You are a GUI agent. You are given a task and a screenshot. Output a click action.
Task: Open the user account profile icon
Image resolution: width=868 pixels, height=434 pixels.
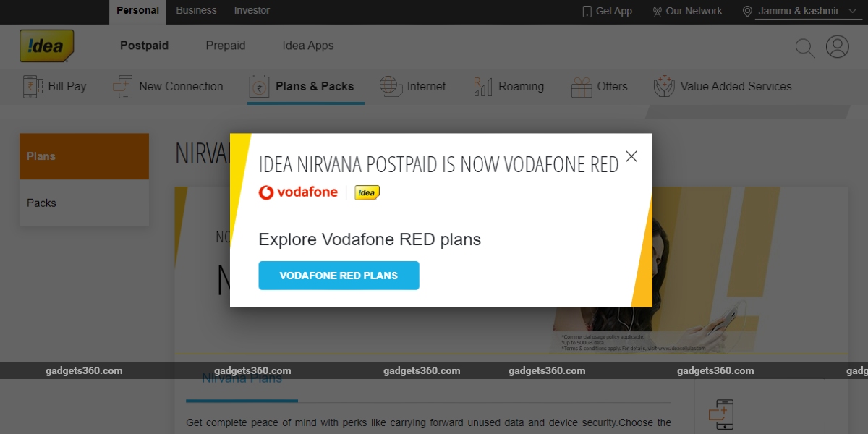click(x=838, y=47)
